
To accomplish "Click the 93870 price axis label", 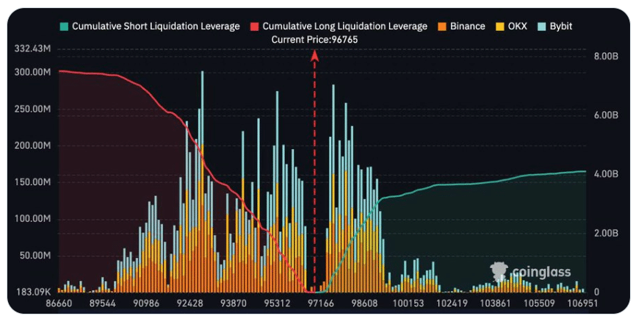I will (234, 304).
